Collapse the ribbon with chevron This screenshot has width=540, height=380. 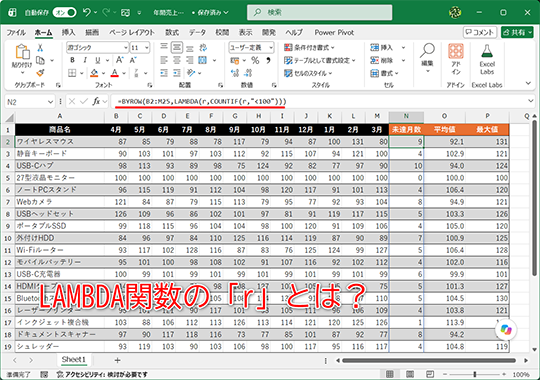[528, 83]
